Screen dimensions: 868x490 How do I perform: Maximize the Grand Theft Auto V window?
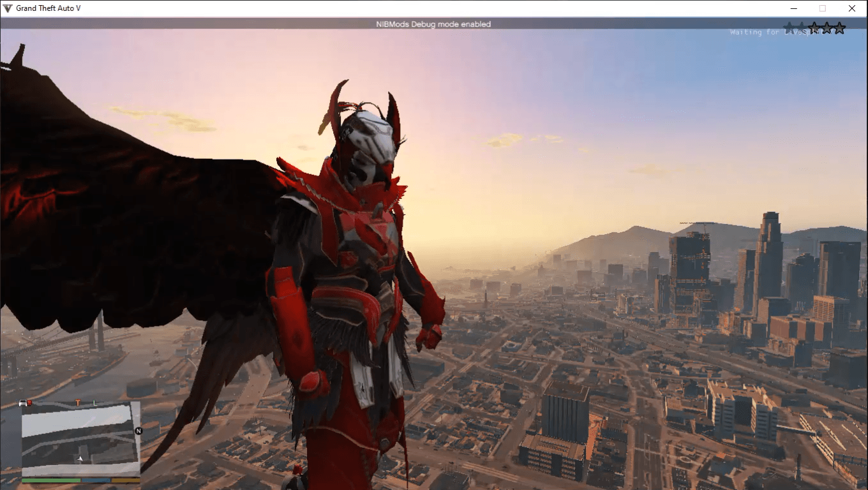click(x=823, y=8)
